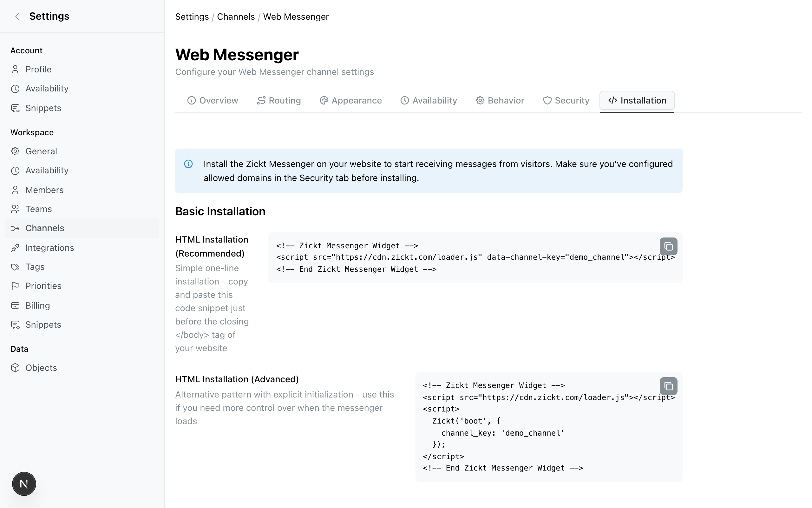Click the Billing card icon

tap(15, 305)
